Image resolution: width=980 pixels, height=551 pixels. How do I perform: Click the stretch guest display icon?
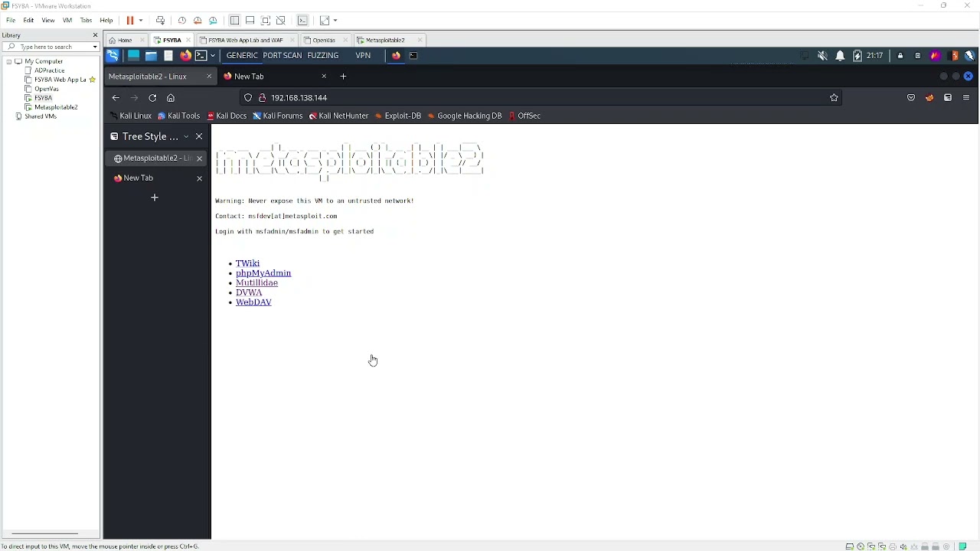[x=325, y=21]
